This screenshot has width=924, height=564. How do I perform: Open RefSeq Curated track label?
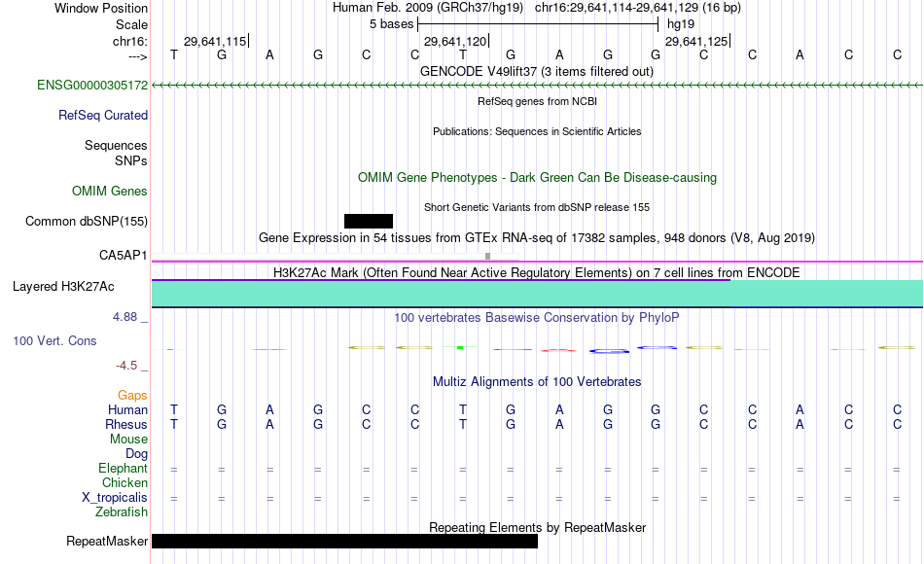click(103, 115)
